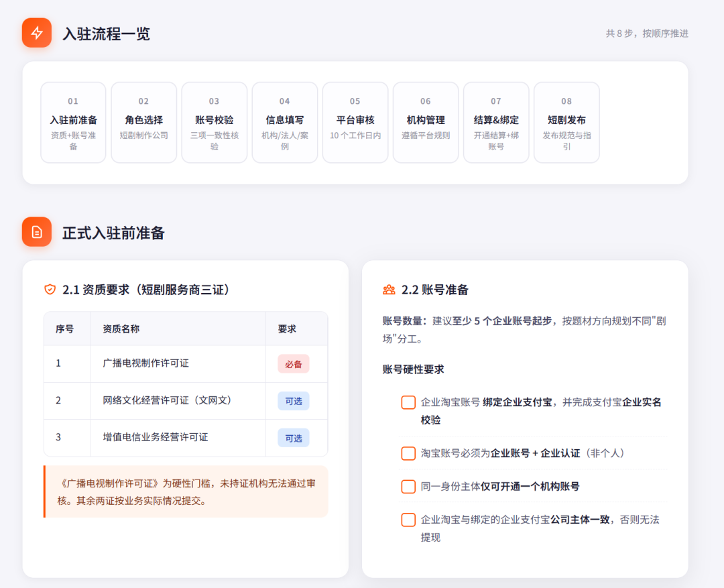Click the 正式入驻前准备 section heading
724x588 pixels.
[113, 233]
